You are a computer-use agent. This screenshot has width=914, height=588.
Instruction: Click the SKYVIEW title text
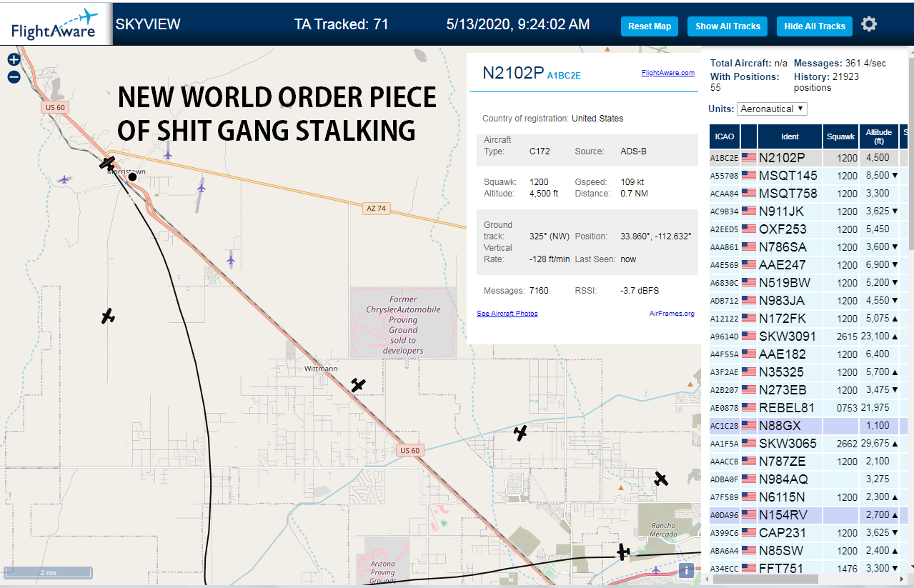point(148,24)
